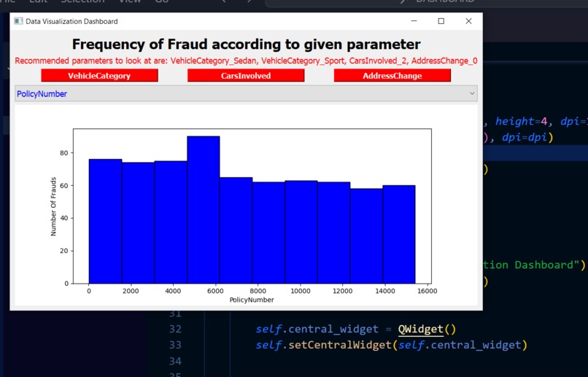Screen dimensions: 588x377
Task: Click the 'Number Of Frauds' y-axis label
Action: point(53,206)
